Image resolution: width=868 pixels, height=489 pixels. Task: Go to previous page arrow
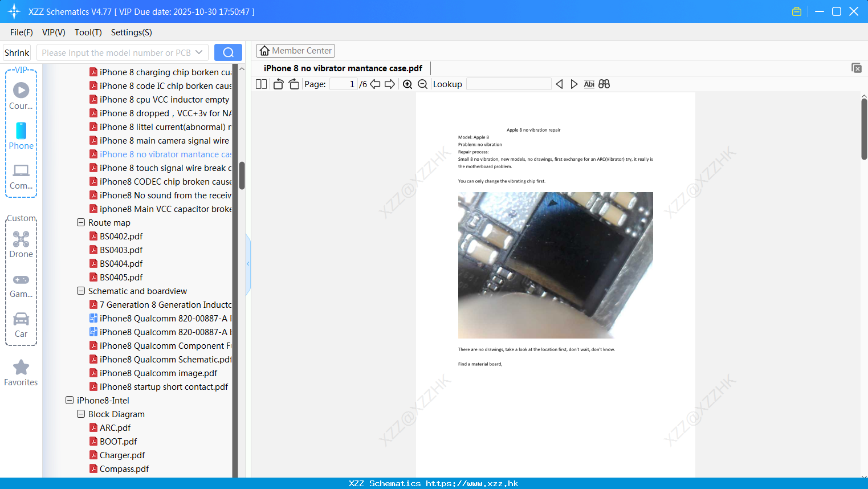pos(375,84)
